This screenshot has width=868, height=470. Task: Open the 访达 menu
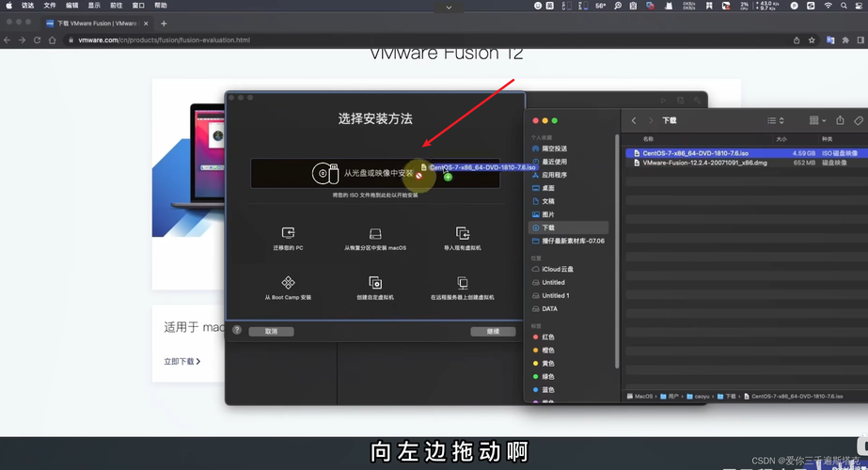27,6
